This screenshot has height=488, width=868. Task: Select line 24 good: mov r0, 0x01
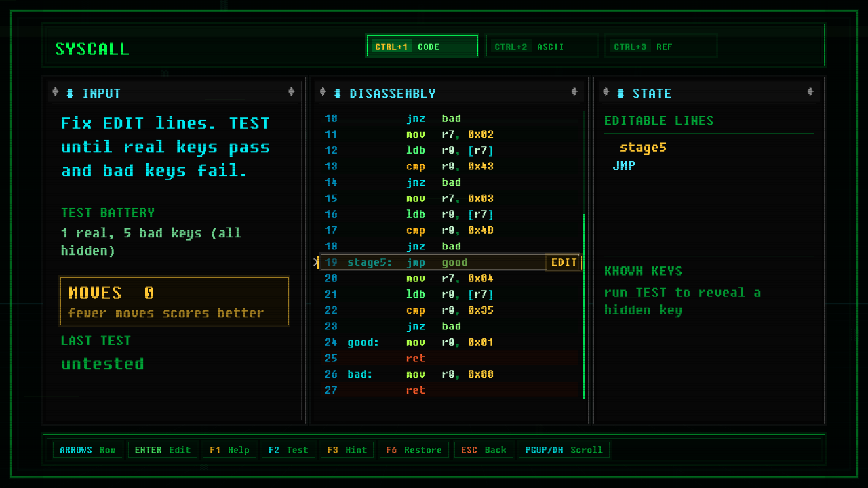450,342
